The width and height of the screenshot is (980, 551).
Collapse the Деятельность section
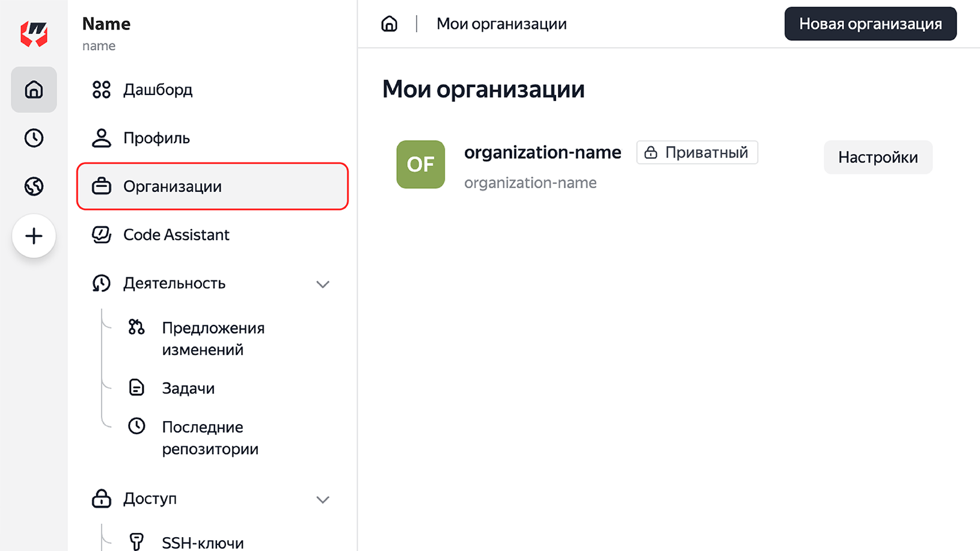pyautogui.click(x=323, y=284)
